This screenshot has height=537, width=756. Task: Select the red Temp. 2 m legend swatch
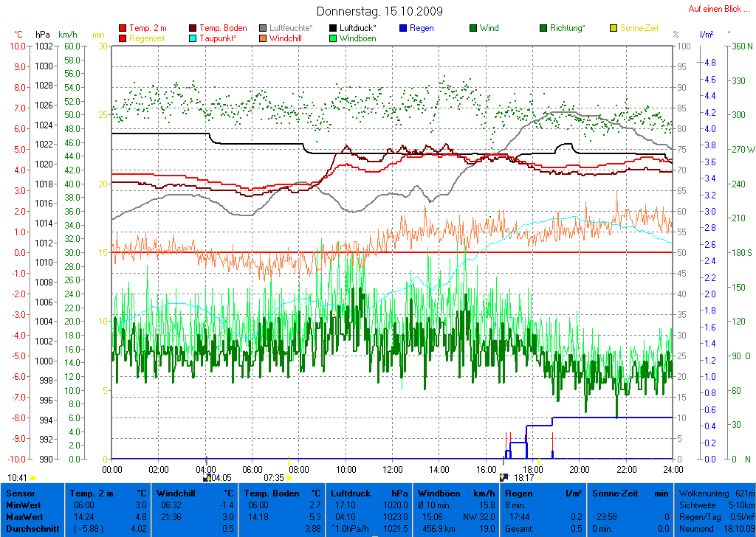(x=123, y=29)
